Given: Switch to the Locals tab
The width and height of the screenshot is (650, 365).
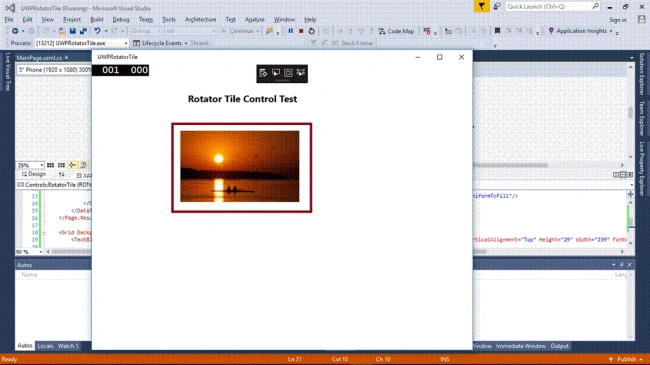Looking at the screenshot, I should [x=45, y=346].
